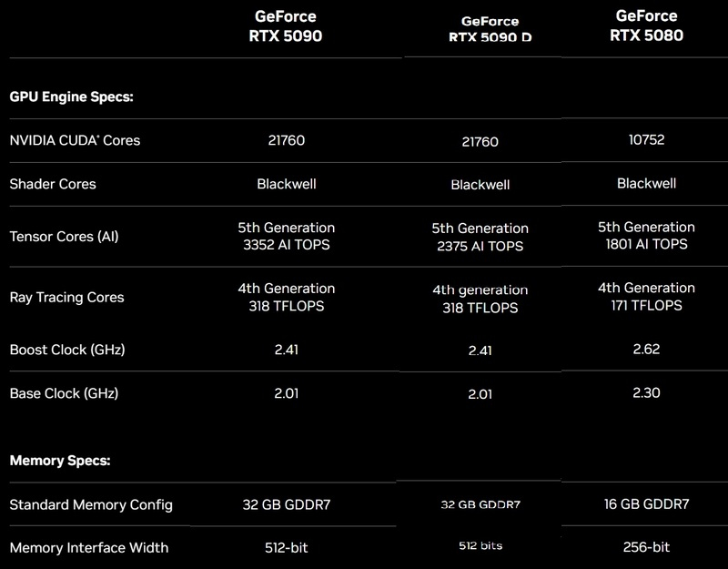Click the 2.62 boost clock value
This screenshot has width=728, height=569.
pyautogui.click(x=646, y=349)
